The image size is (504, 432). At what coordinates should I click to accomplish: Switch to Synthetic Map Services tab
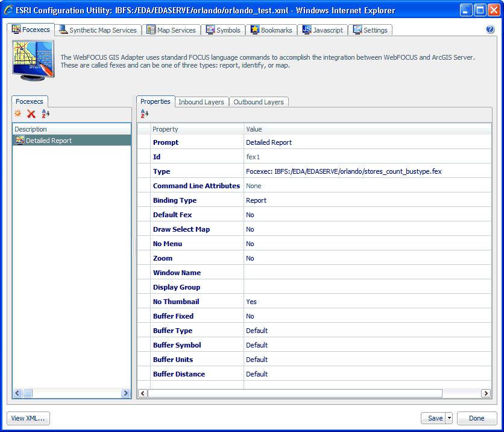click(98, 30)
